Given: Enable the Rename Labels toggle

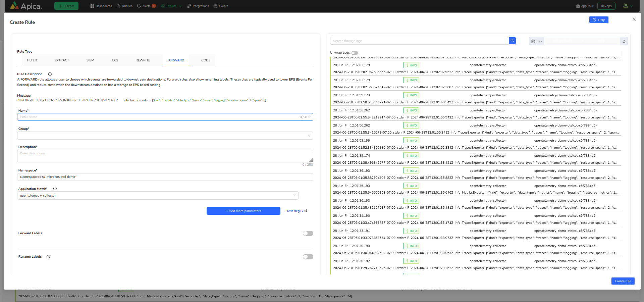Looking at the screenshot, I should point(308,257).
